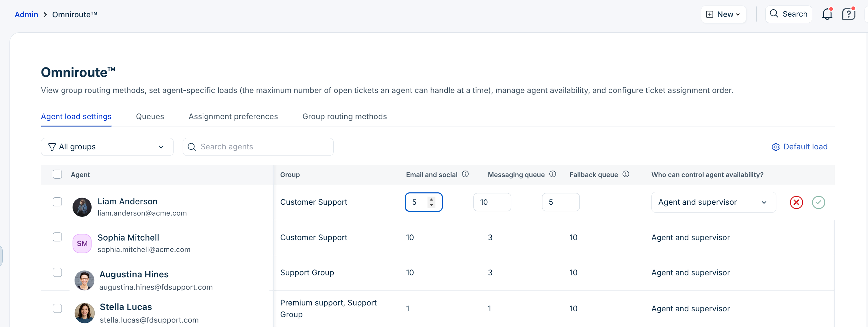Screen dimensions: 868x327
Task: Switch to the Queues tab
Action: [x=150, y=116]
